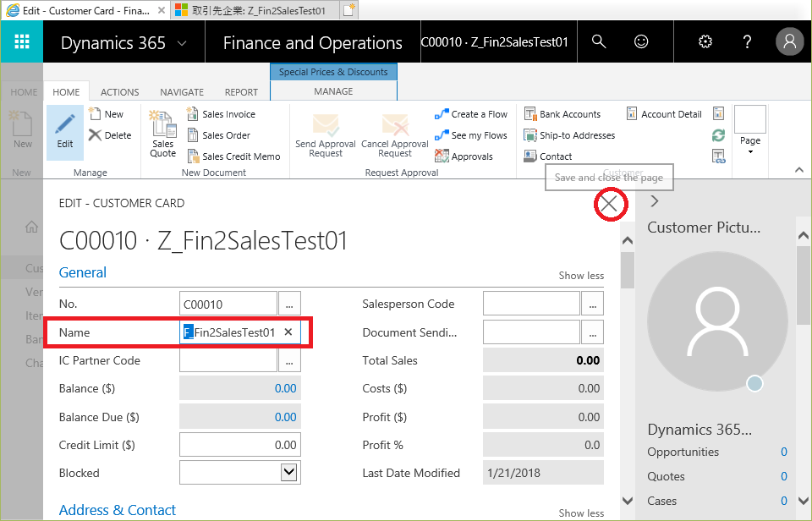This screenshot has width=812, height=521.
Task: Create a new Sales Order
Action: coord(218,135)
